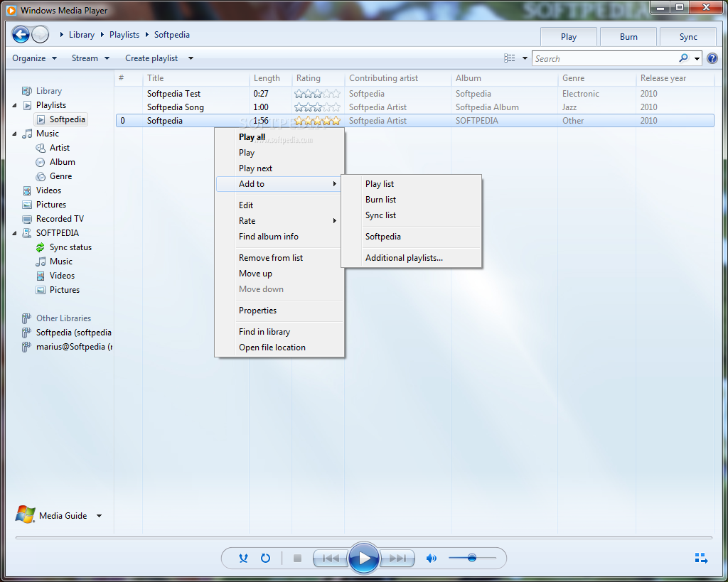Select the Artist icon under Music
This screenshot has height=582, width=728.
(x=41, y=148)
